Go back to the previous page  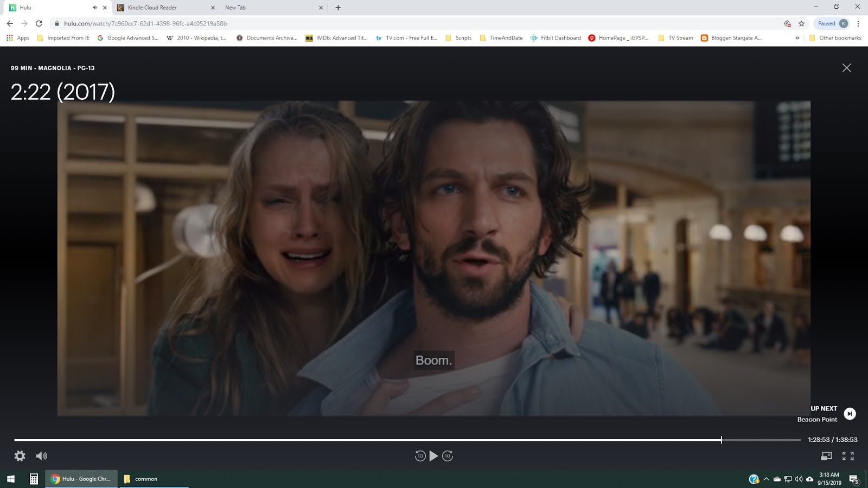(10, 23)
